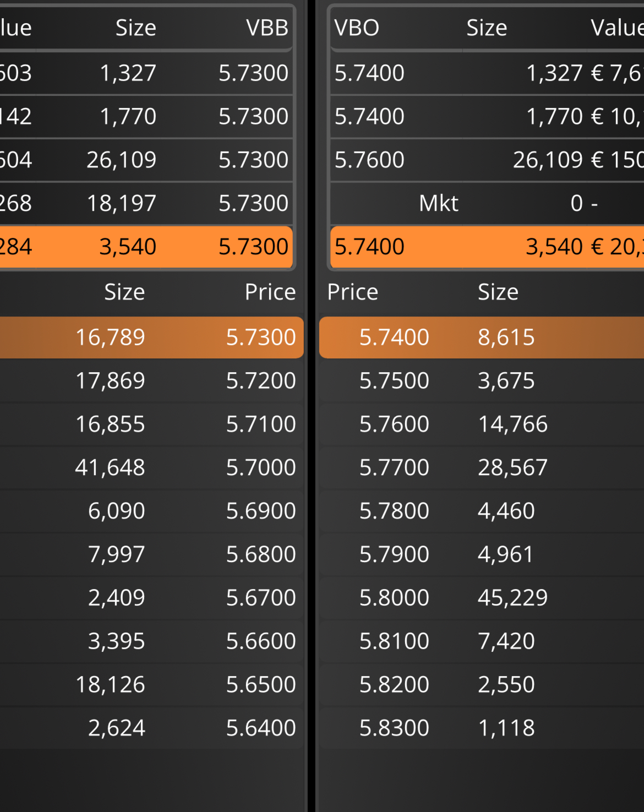Click the best ask 8,615 at 5.7400

pyautogui.click(x=482, y=337)
